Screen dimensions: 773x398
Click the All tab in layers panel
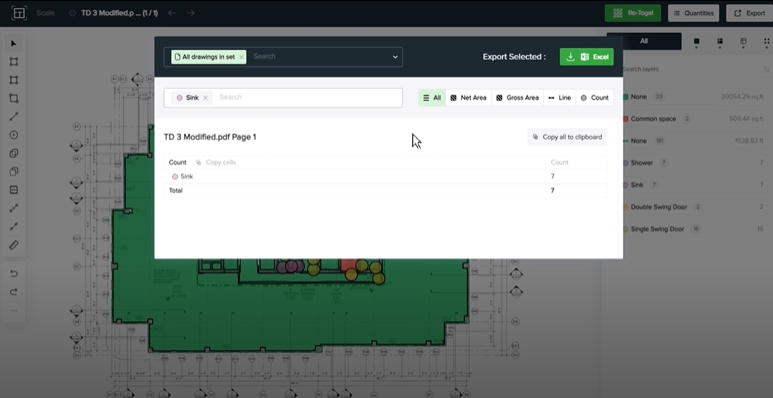[x=644, y=41]
